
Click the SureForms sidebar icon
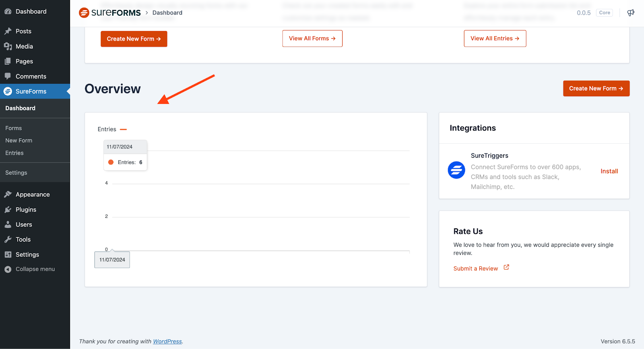tap(8, 91)
